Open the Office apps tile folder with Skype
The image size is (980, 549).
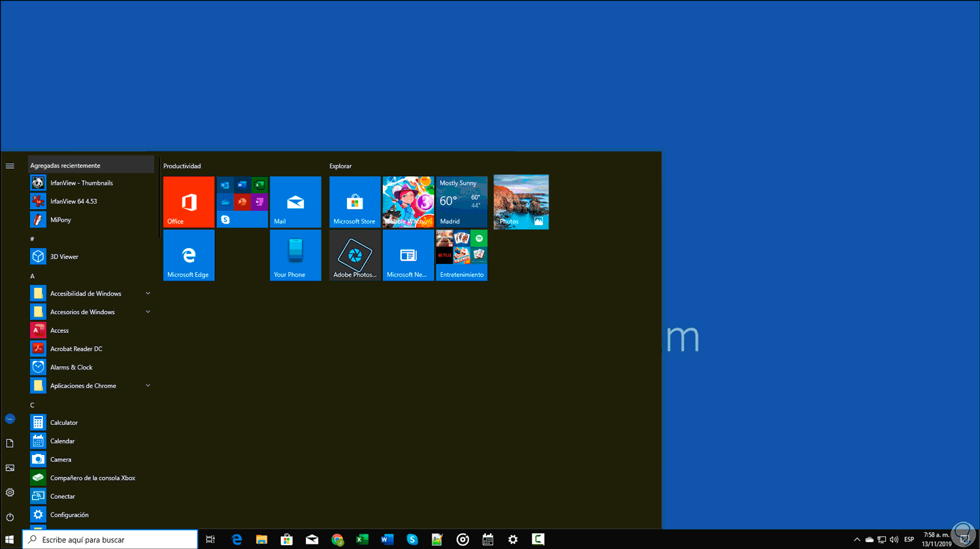click(x=242, y=202)
